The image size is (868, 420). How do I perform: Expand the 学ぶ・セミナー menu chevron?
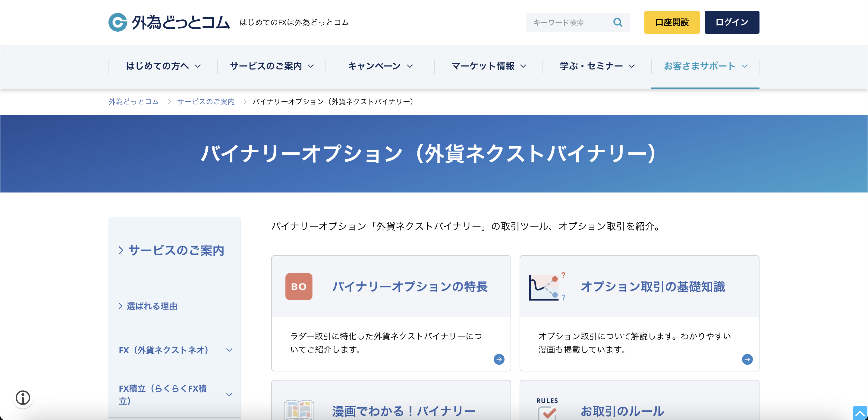coord(631,66)
